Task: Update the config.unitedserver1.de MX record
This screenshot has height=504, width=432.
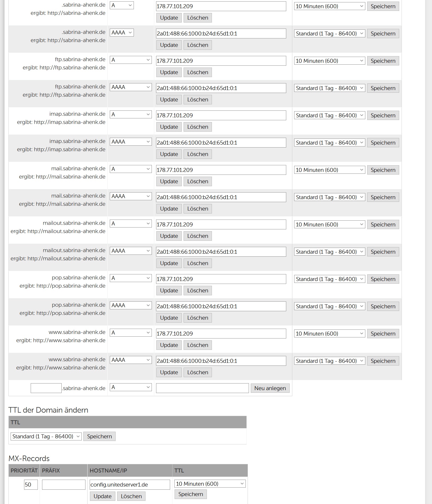Action: pyautogui.click(x=102, y=496)
